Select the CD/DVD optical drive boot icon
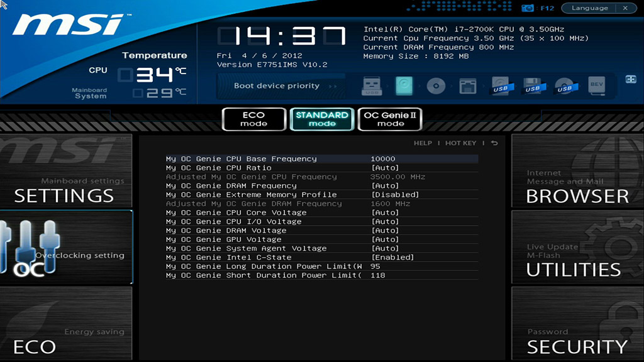644x362 pixels. coord(436,87)
